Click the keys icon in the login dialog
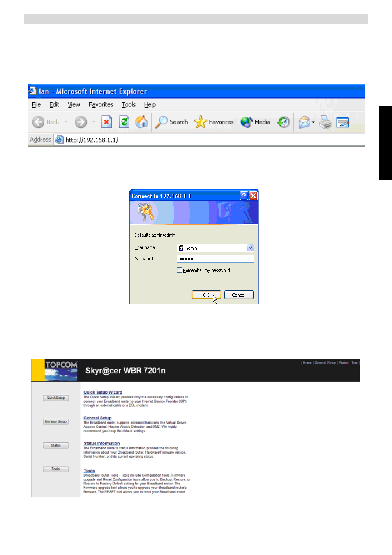This screenshot has width=392, height=555. (x=145, y=212)
